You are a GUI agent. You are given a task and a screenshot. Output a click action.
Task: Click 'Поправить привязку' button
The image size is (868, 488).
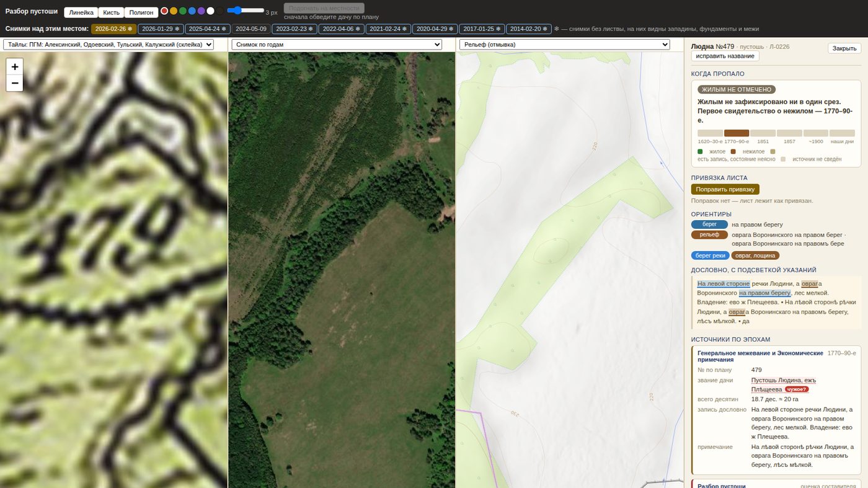(x=725, y=189)
